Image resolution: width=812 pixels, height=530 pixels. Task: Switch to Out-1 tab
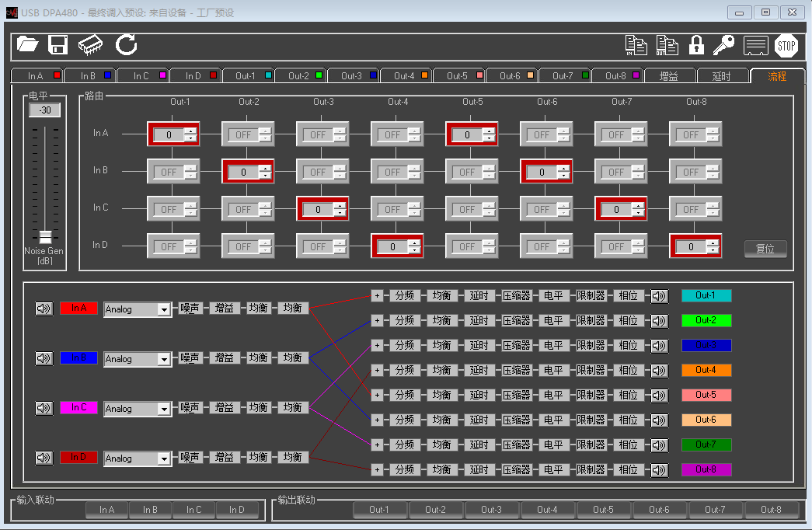248,75
